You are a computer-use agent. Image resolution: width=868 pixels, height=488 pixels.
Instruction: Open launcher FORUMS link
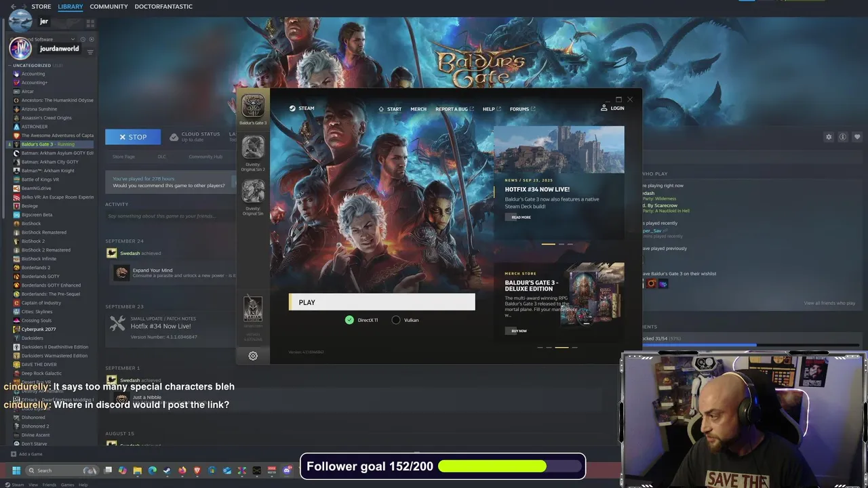[x=522, y=108]
